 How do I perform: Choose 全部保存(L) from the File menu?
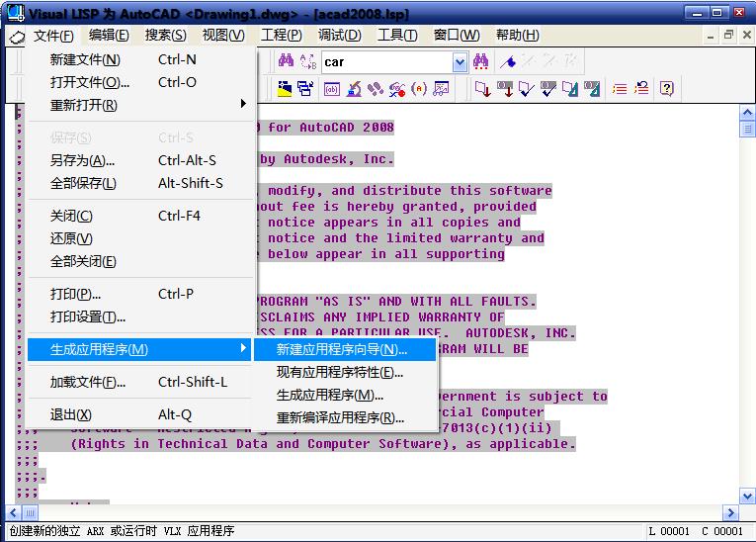(139, 183)
